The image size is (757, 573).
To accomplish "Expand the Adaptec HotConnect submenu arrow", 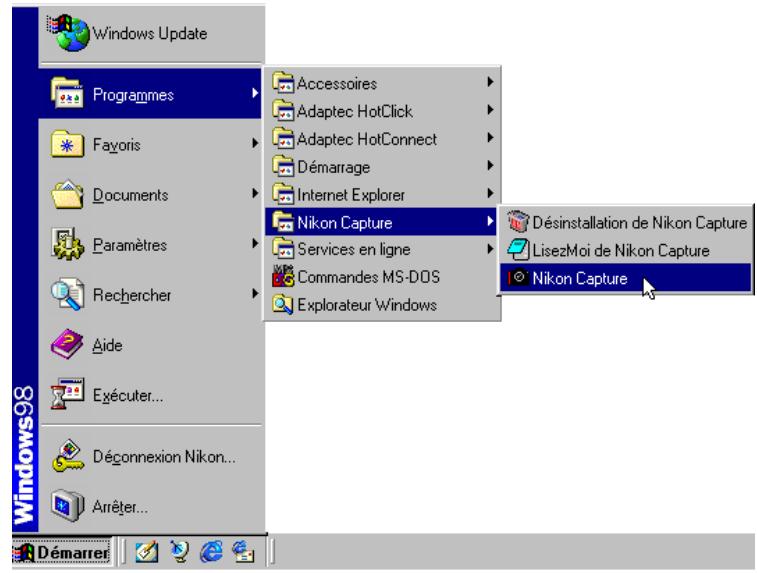I will (490, 138).
